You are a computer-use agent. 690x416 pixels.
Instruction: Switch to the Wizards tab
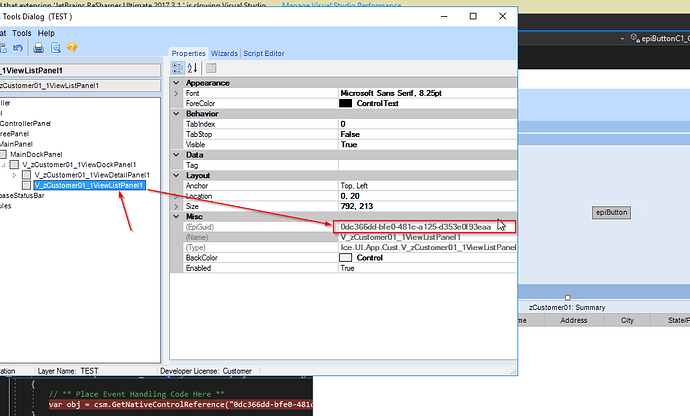pyautogui.click(x=224, y=53)
